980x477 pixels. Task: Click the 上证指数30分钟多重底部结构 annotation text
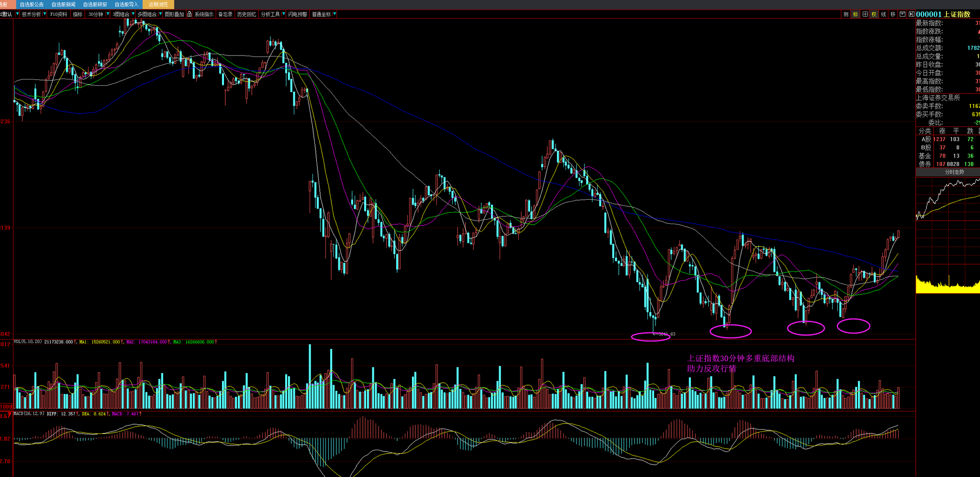point(741,358)
